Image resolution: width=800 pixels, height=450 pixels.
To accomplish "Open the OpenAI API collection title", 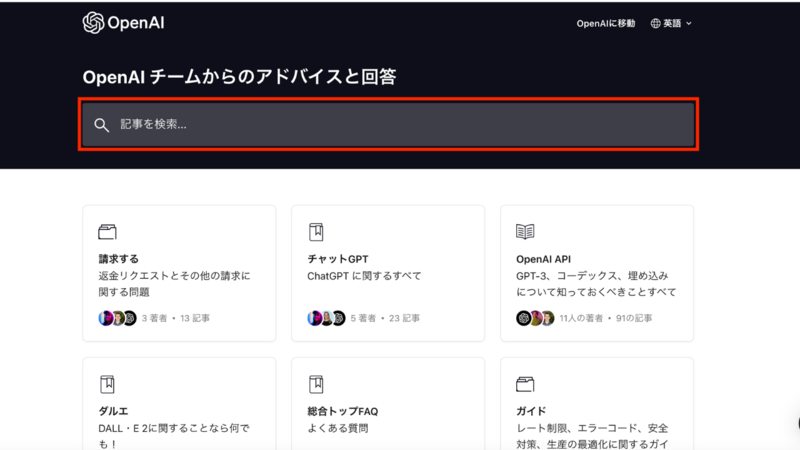I will pyautogui.click(x=543, y=259).
